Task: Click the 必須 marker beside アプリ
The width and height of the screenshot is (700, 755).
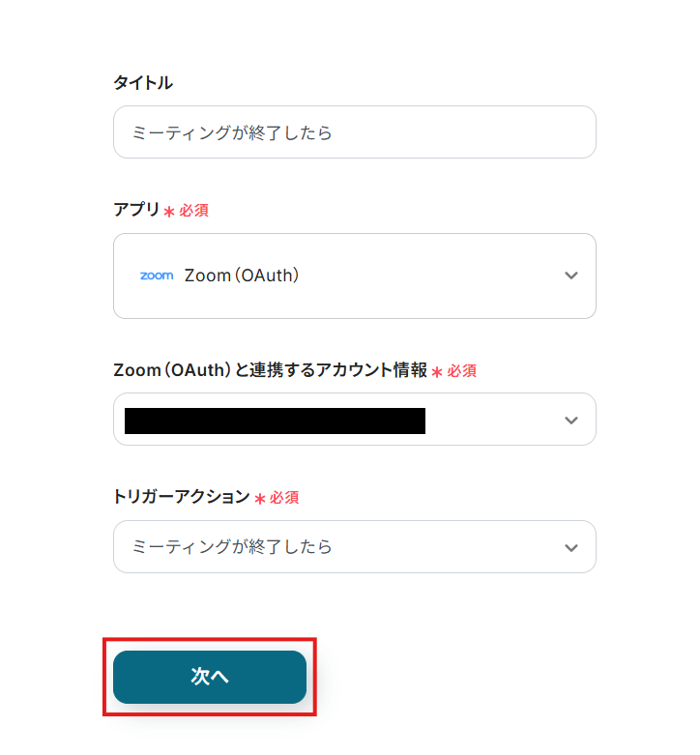Action: coord(193,211)
